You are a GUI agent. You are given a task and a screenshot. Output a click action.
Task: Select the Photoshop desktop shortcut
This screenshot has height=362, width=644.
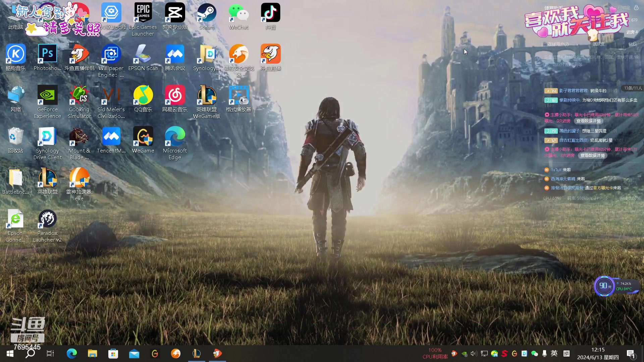47,58
